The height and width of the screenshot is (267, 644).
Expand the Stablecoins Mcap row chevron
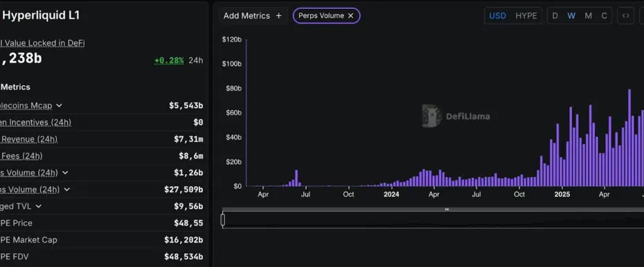[x=59, y=105]
